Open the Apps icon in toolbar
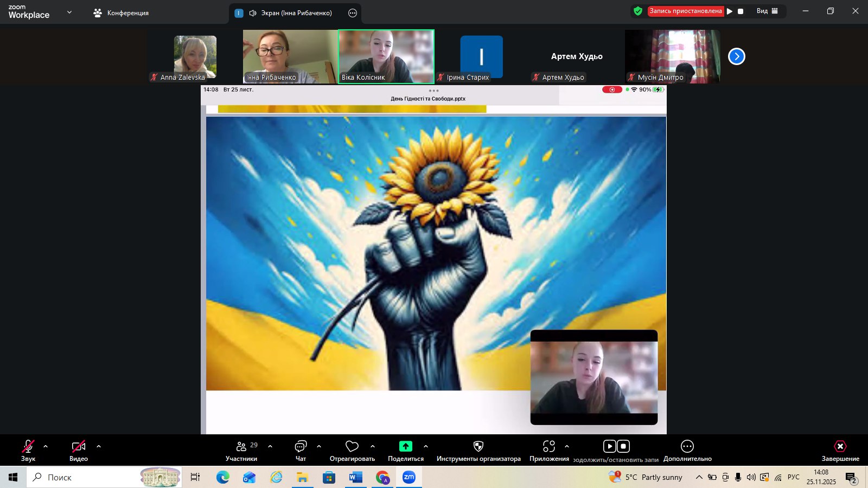This screenshot has height=488, width=868. click(x=549, y=446)
